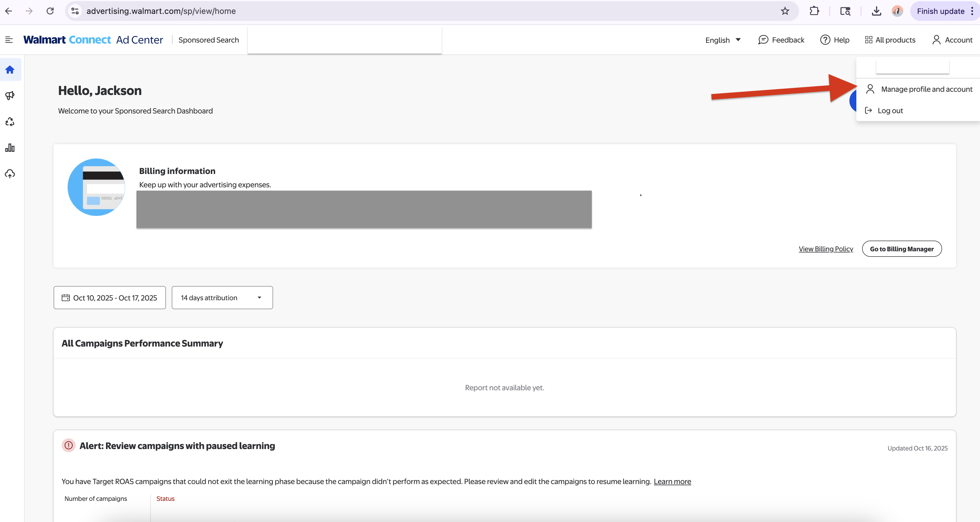Open the bar chart reports icon
Image resolution: width=980 pixels, height=522 pixels.
[10, 148]
